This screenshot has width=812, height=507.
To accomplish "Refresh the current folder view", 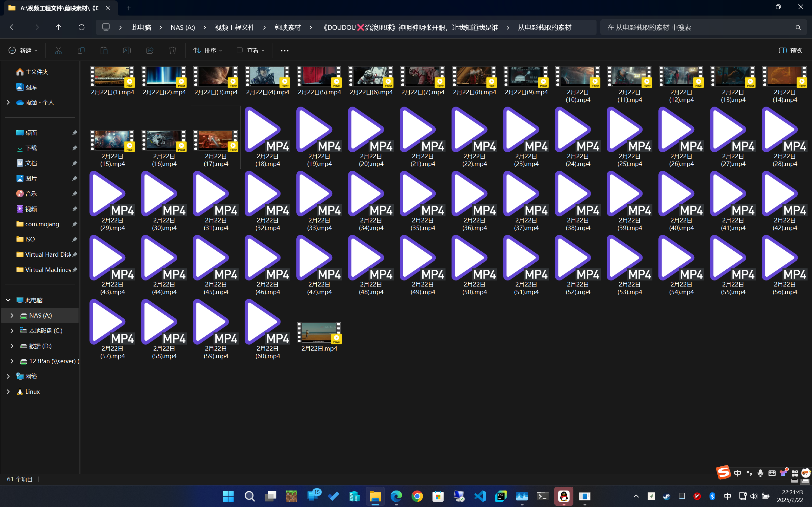I will point(82,27).
